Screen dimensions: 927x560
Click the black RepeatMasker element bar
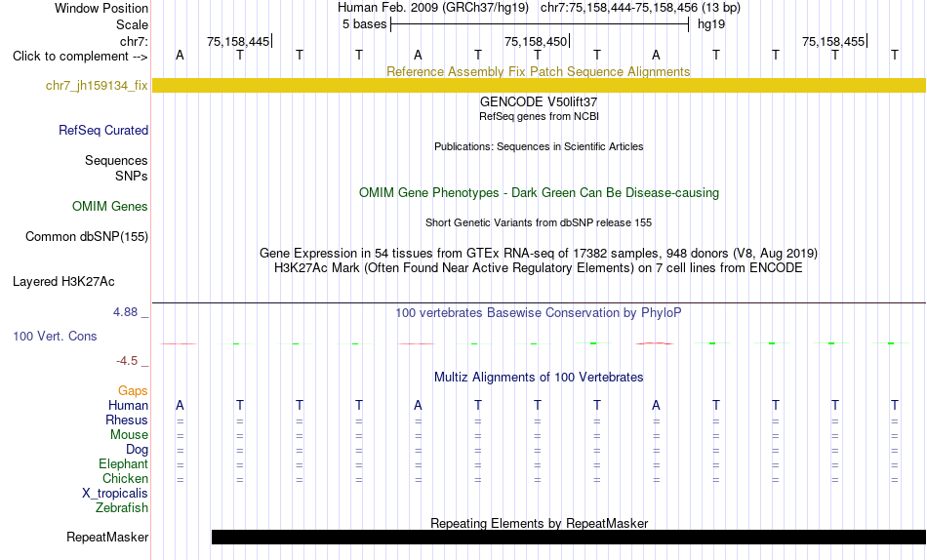click(568, 537)
